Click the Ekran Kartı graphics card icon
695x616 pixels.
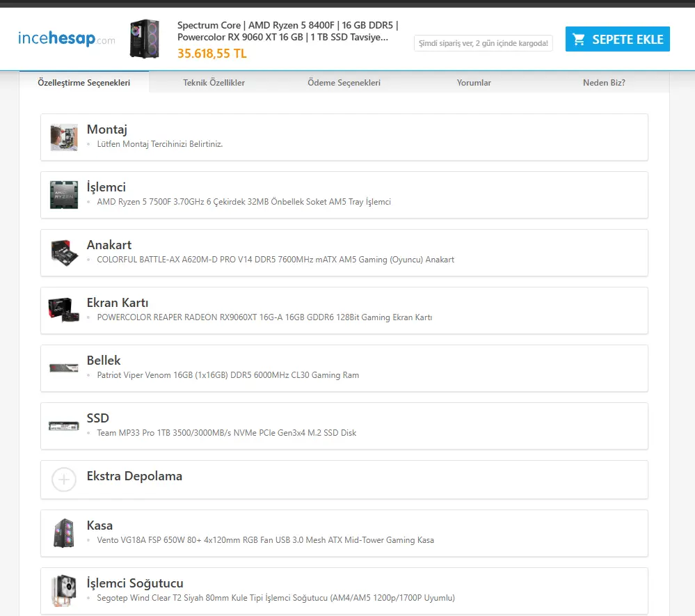tap(64, 310)
